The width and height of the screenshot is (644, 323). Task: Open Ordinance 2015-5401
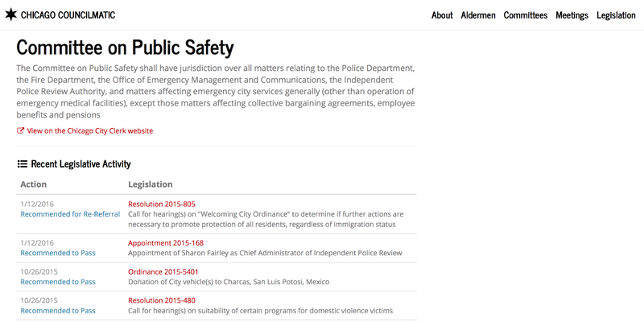click(x=163, y=272)
